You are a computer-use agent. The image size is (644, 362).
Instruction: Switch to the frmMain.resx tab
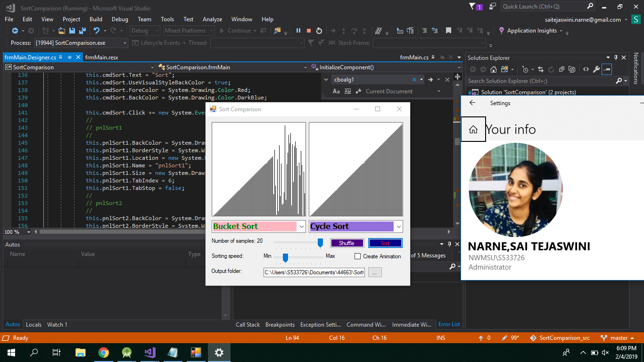click(x=101, y=58)
